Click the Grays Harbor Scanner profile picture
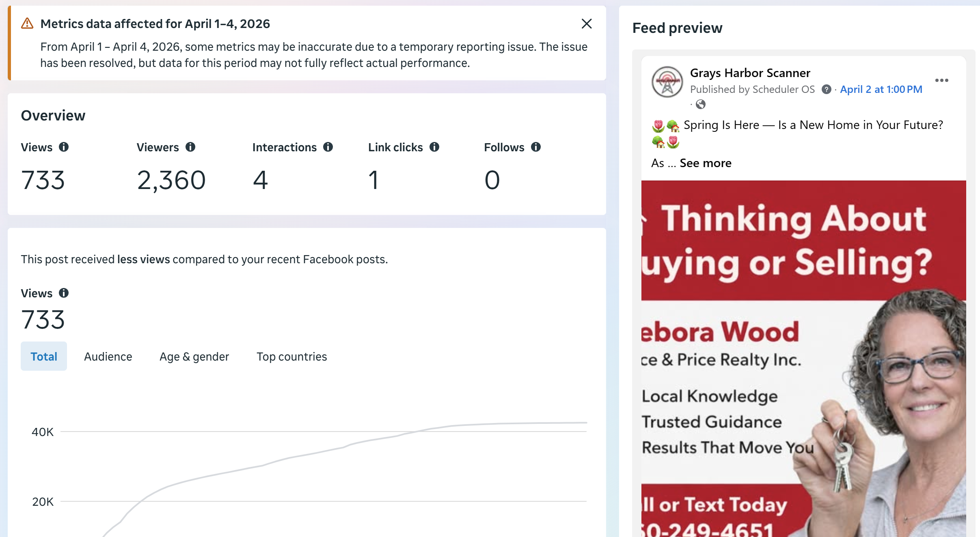 point(667,82)
